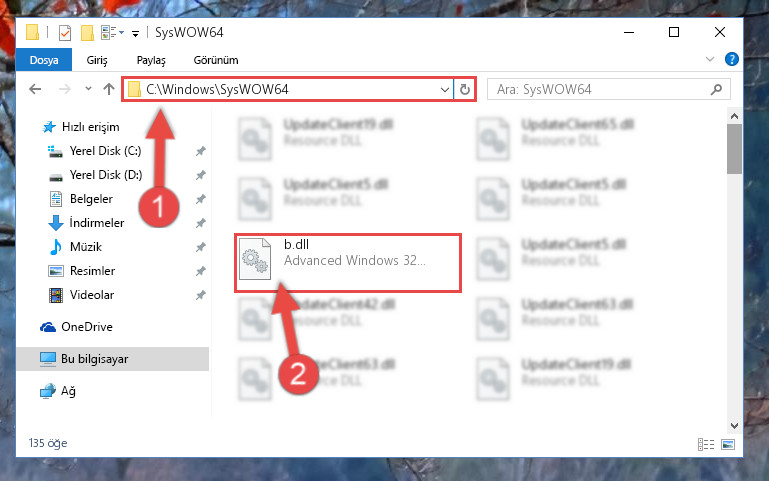Open Yerel Disk (C:) in sidebar
Viewport: 769px width, 481px height.
point(105,151)
